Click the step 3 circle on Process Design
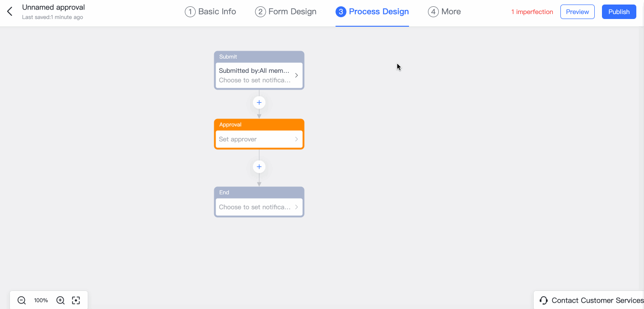Screen dimensions: 644x309 point(340,12)
